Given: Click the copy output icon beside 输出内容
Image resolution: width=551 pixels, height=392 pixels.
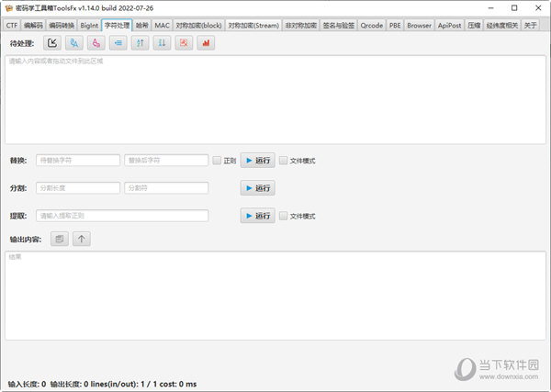Looking at the screenshot, I should pos(60,239).
